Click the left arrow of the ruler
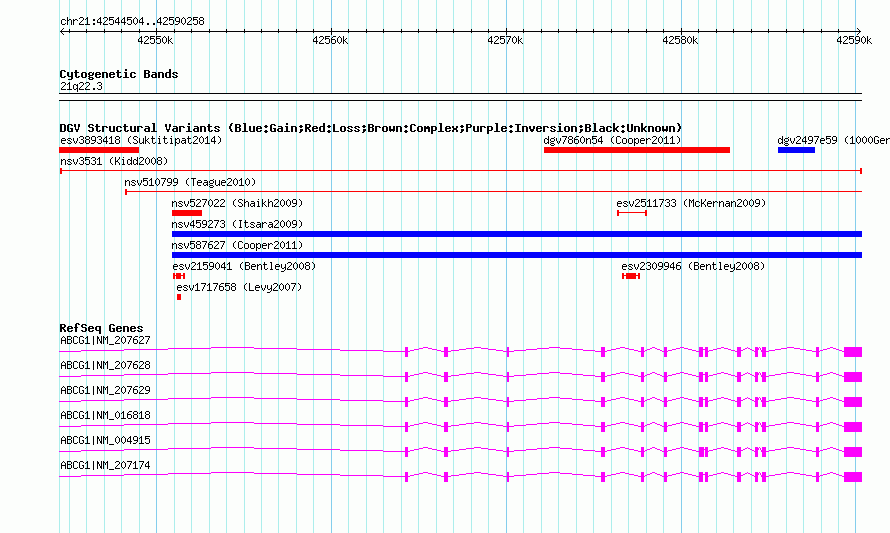 pyautogui.click(x=63, y=32)
